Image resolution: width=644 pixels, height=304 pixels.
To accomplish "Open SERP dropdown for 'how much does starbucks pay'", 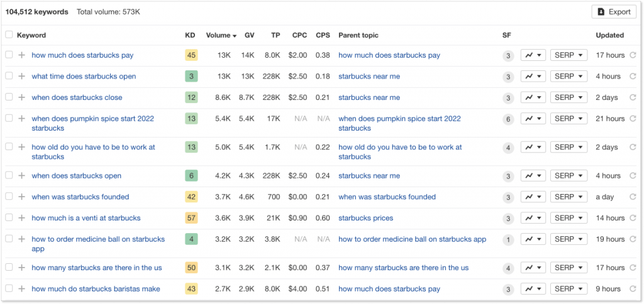I will click(569, 55).
